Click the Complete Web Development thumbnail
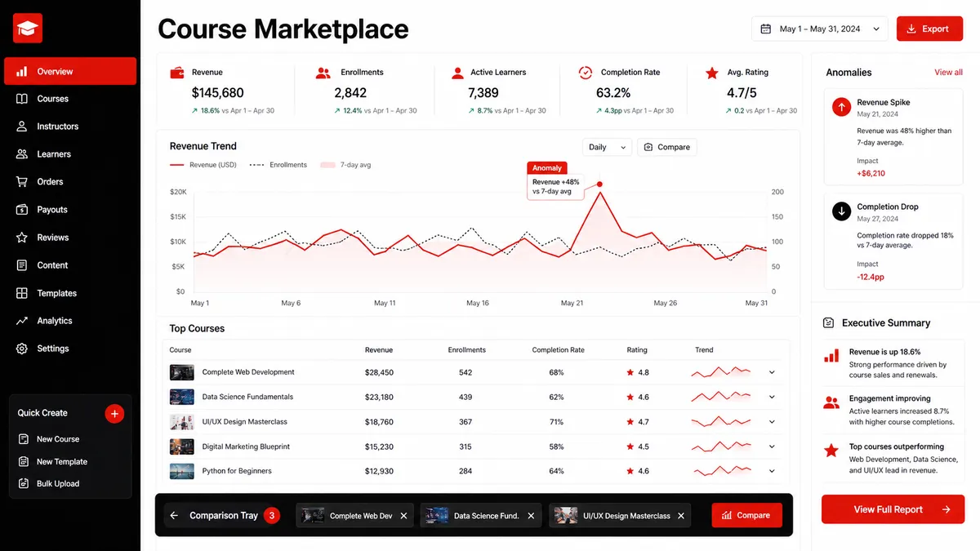This screenshot has height=551, width=980. [x=181, y=372]
